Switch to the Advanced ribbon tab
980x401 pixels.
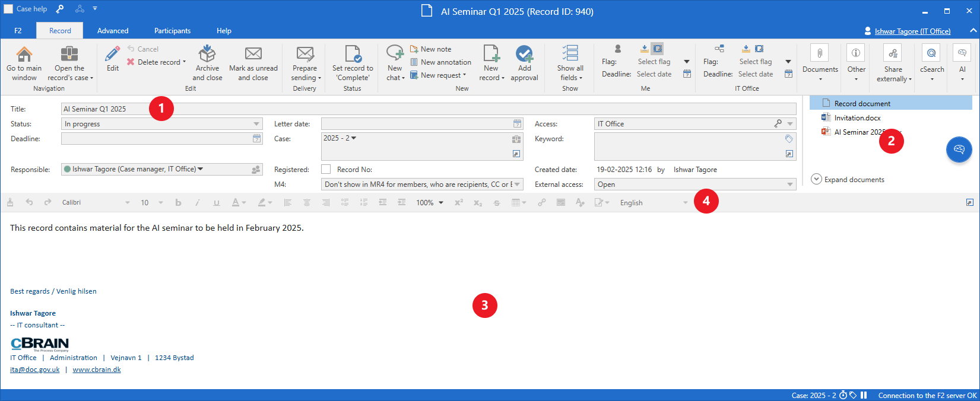pyautogui.click(x=113, y=31)
